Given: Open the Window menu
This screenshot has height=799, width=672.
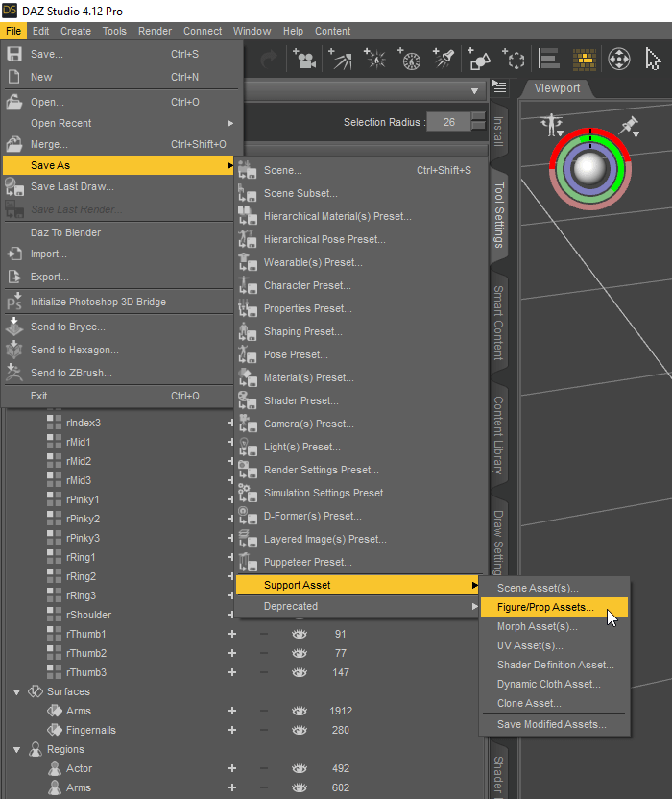Looking at the screenshot, I should [x=252, y=31].
